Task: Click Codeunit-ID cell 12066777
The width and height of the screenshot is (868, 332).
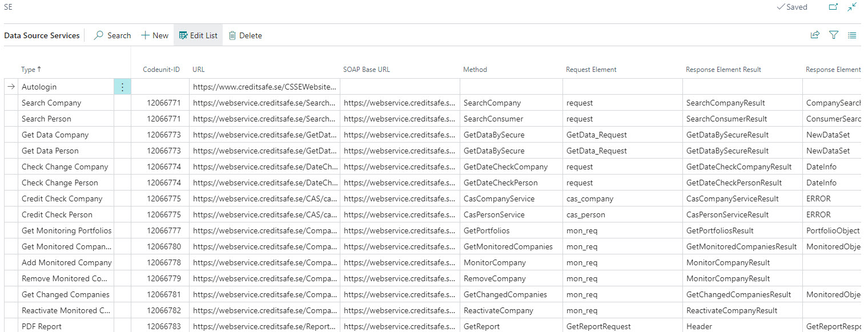Action: click(x=160, y=231)
